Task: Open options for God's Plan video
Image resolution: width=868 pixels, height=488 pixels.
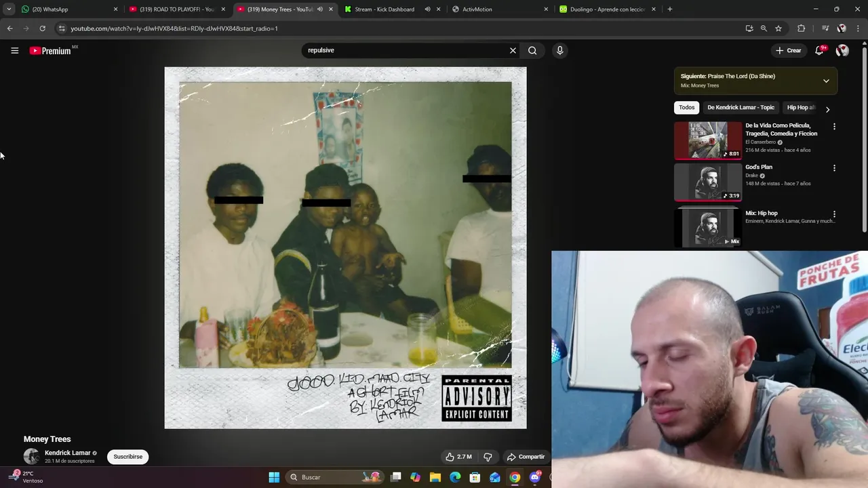Action: pos(834,168)
